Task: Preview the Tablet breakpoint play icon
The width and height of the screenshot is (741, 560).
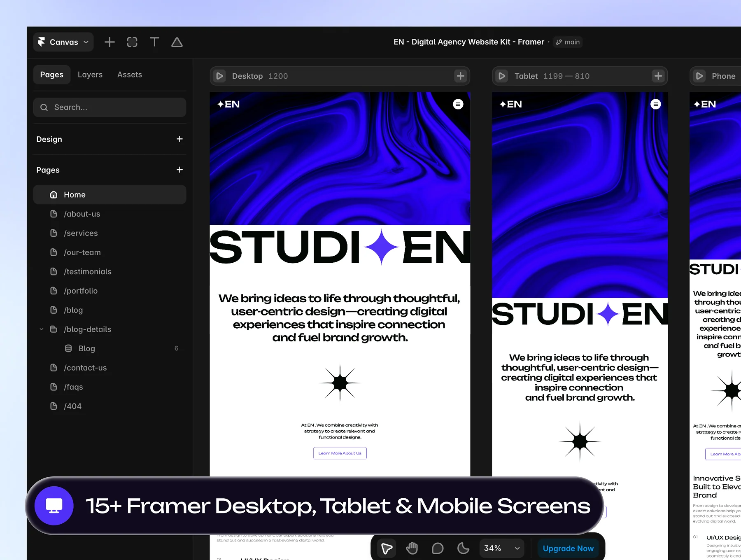Action: coord(502,76)
